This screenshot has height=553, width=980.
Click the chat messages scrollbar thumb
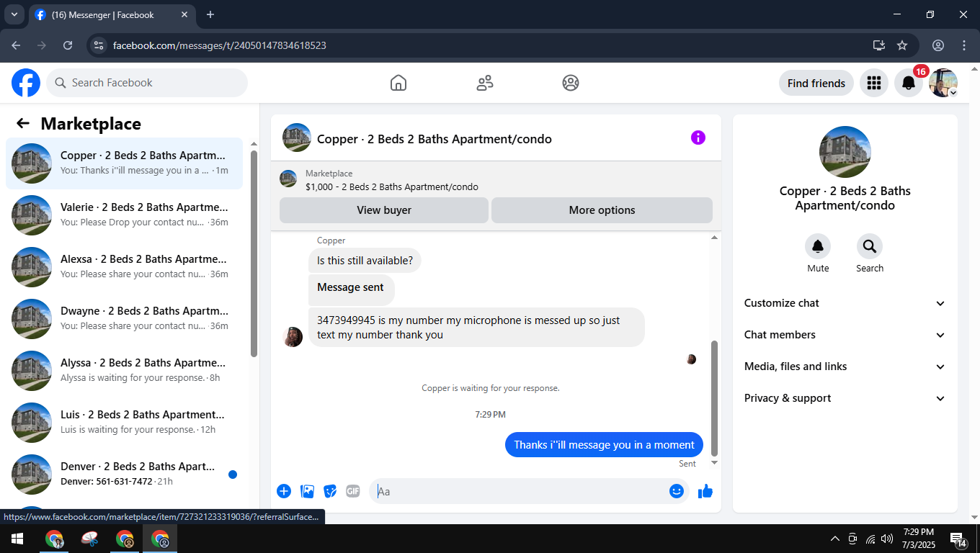[x=715, y=398]
